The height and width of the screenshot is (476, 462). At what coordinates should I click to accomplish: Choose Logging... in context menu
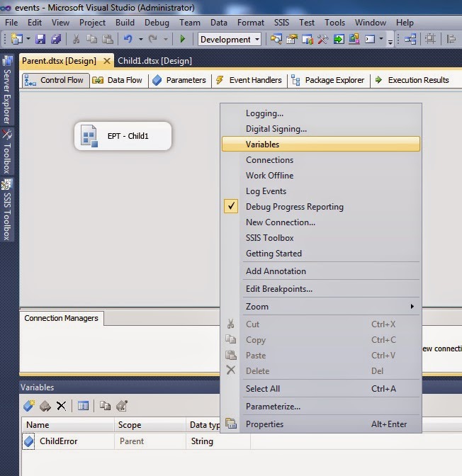[x=321, y=113]
